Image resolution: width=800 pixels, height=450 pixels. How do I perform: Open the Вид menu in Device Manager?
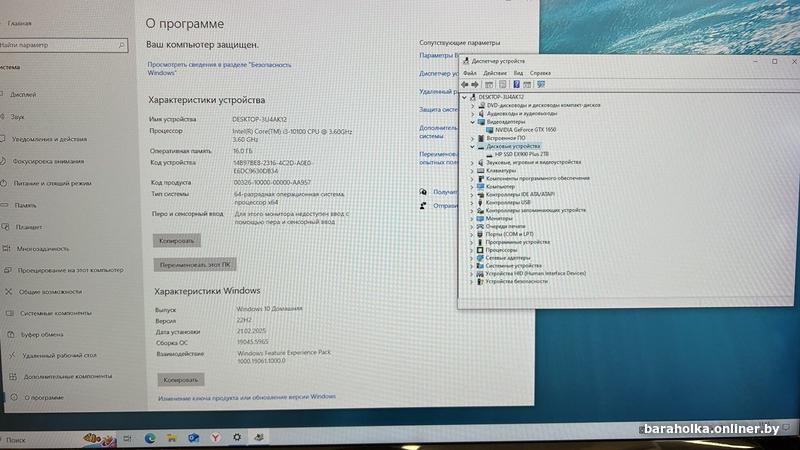pyautogui.click(x=518, y=73)
